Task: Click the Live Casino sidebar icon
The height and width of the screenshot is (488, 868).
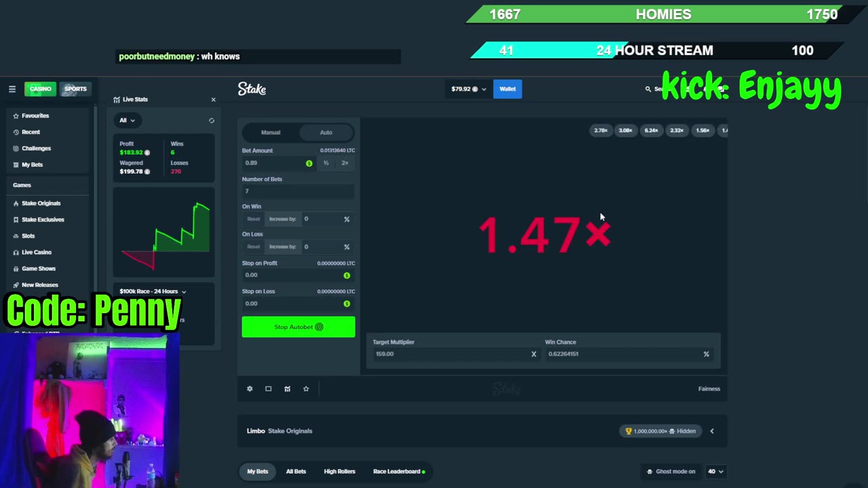Action: pyautogui.click(x=16, y=252)
